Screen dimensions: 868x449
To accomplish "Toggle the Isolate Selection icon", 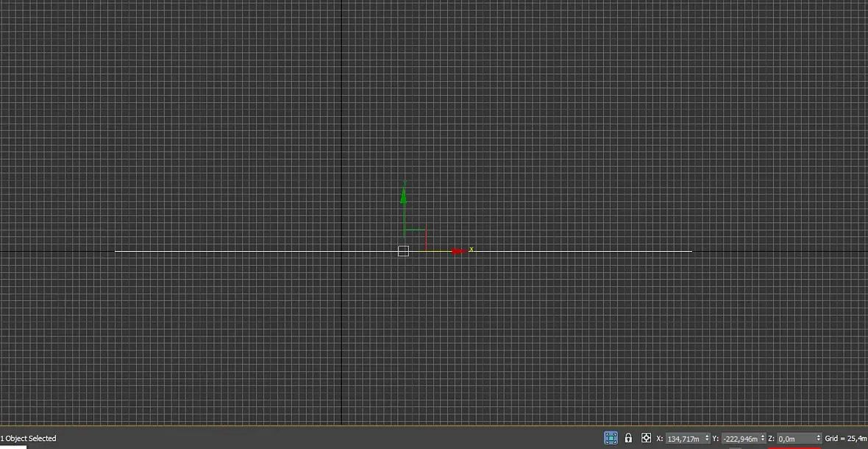I will point(611,438).
